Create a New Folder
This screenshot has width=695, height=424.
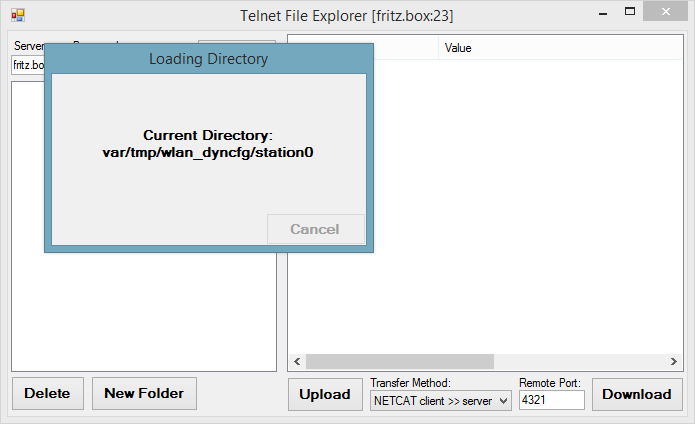tap(144, 393)
